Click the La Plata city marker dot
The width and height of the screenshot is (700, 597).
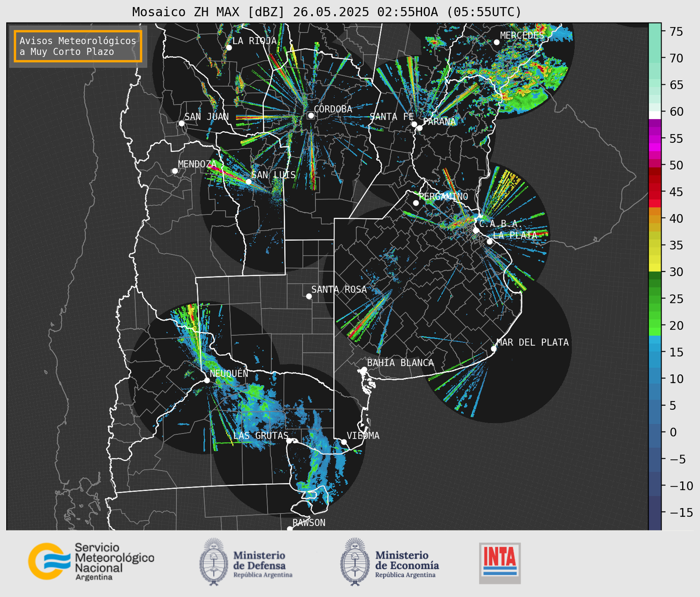490,241
